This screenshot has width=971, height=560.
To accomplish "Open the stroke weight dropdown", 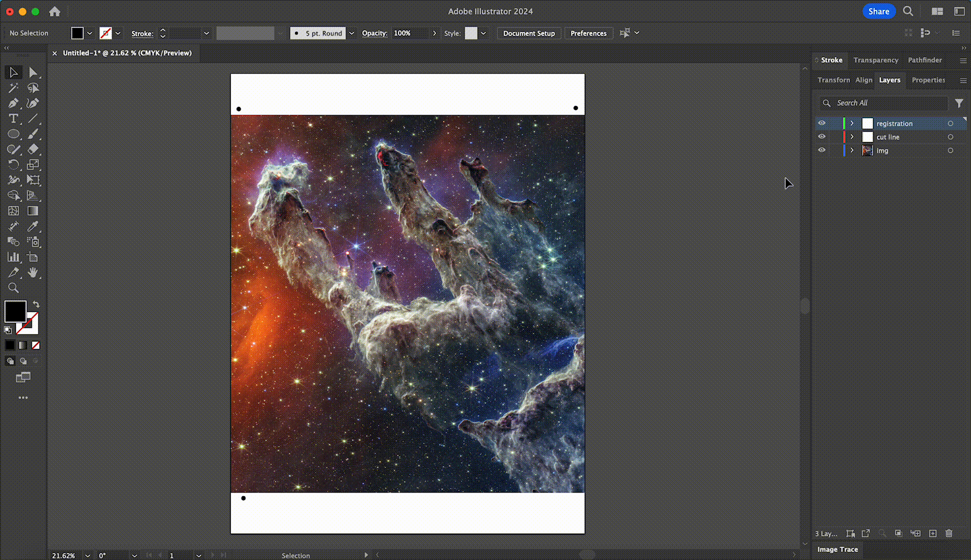I will coord(206,33).
